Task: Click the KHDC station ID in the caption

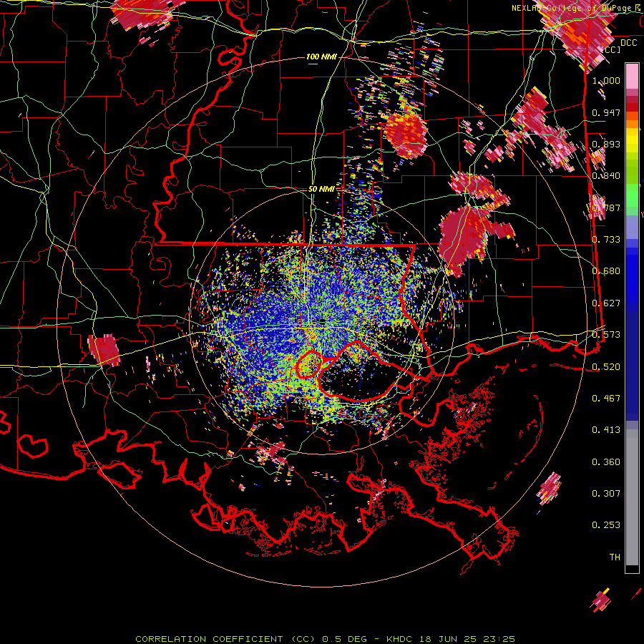Action: coord(399,639)
